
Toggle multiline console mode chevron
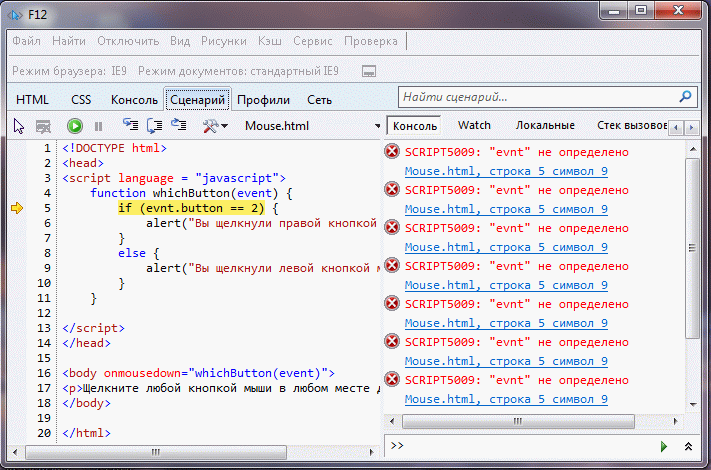tap(688, 446)
